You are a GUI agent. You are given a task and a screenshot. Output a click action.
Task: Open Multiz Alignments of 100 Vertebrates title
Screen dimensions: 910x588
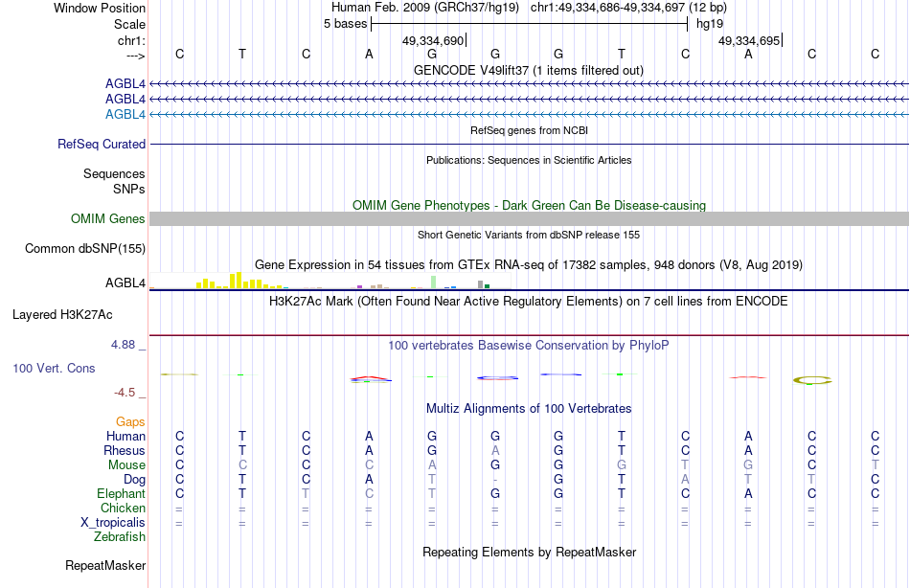[529, 409]
